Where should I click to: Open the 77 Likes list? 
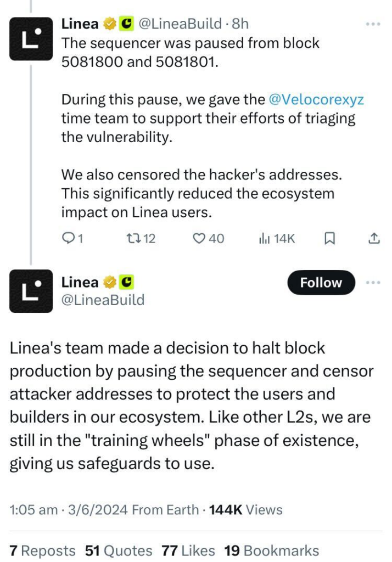(188, 551)
